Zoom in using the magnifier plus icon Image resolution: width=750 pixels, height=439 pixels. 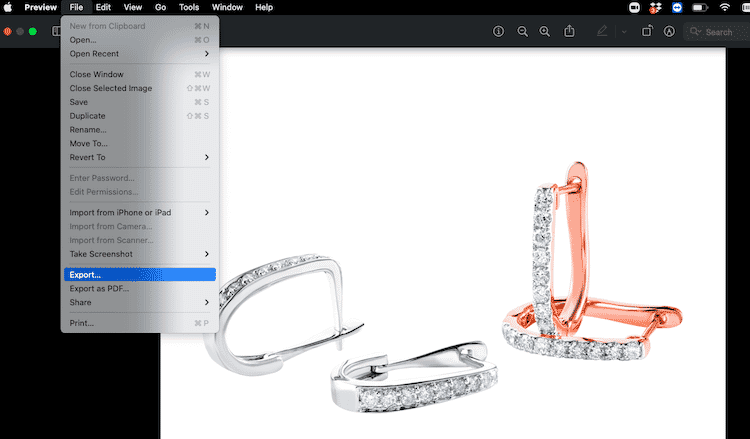544,32
